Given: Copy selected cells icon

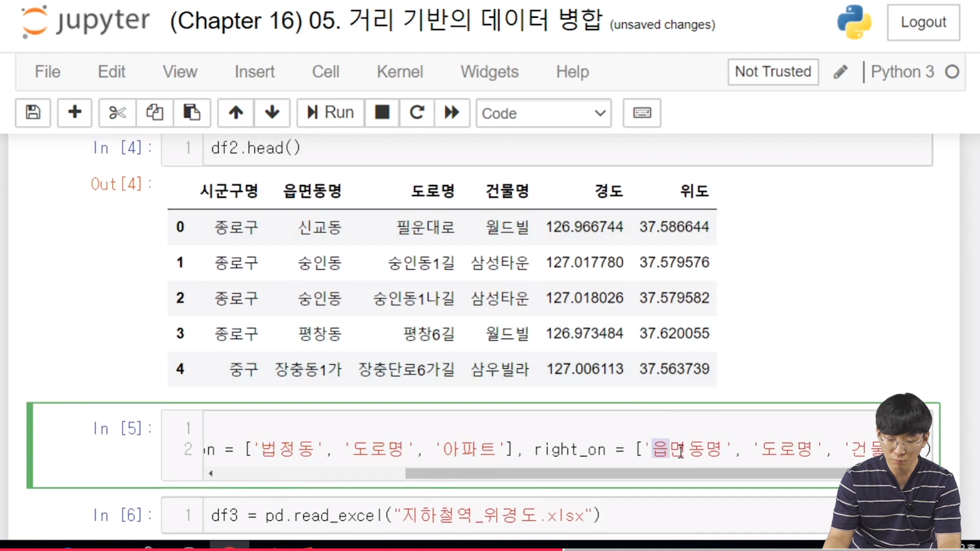Looking at the screenshot, I should pos(155,112).
